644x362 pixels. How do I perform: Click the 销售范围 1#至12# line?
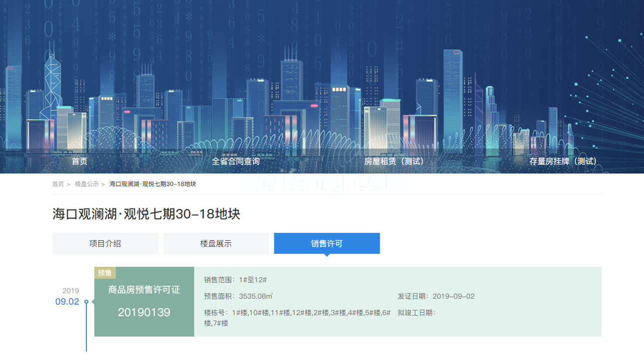pos(235,280)
